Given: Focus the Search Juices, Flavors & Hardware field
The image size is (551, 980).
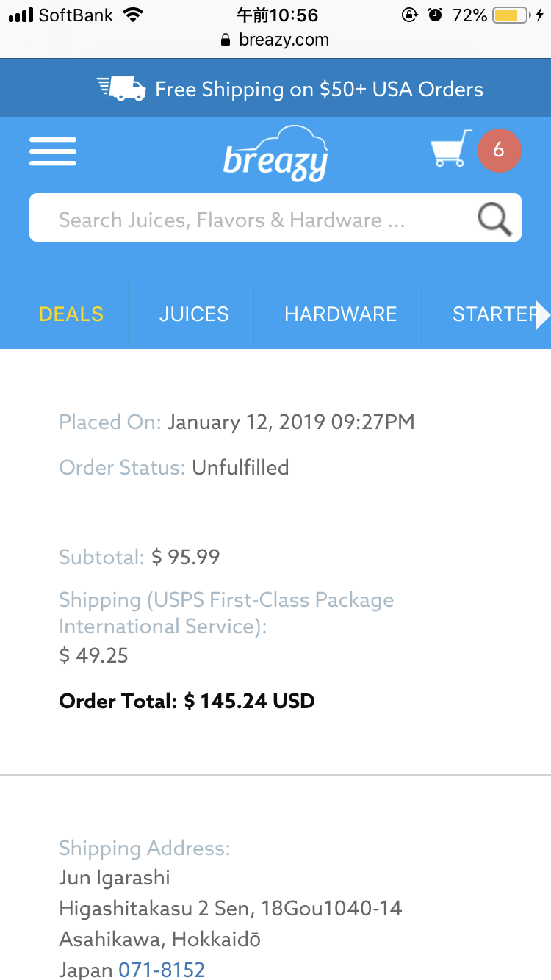Looking at the screenshot, I should [x=250, y=220].
